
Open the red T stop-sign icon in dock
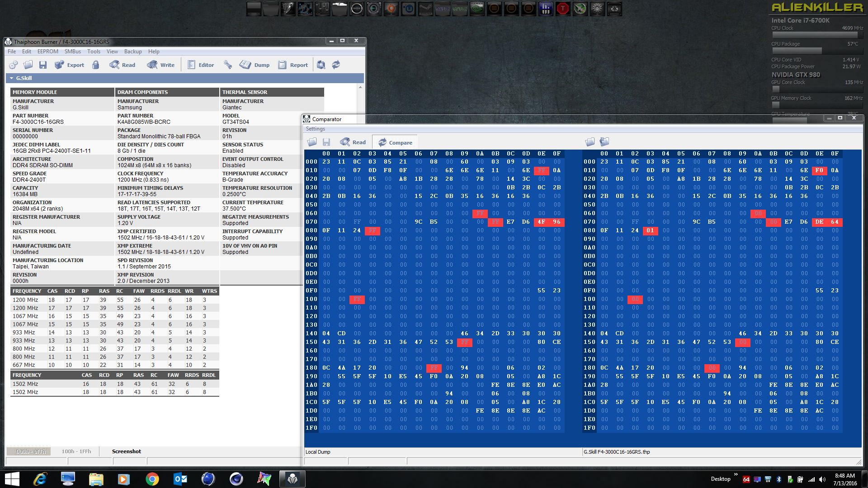click(563, 9)
